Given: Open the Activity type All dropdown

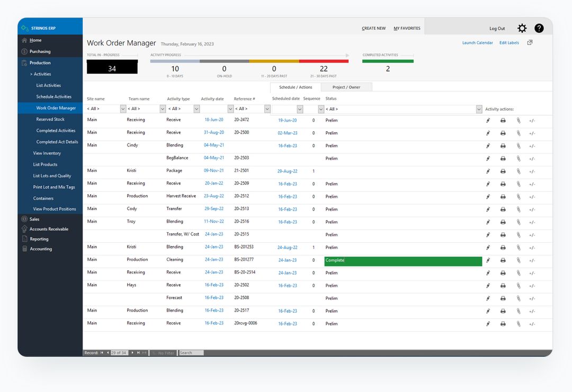Looking at the screenshot, I should click(196, 108).
